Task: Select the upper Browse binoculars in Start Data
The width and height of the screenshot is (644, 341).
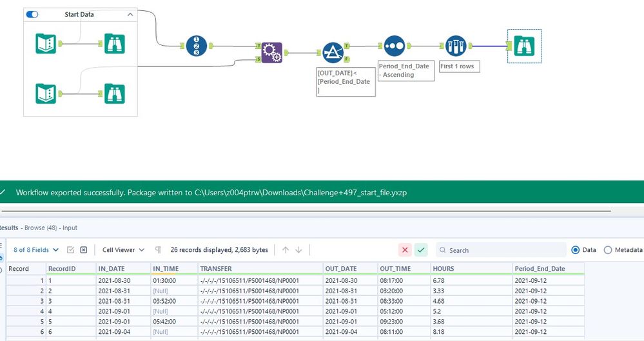Action: coord(115,44)
